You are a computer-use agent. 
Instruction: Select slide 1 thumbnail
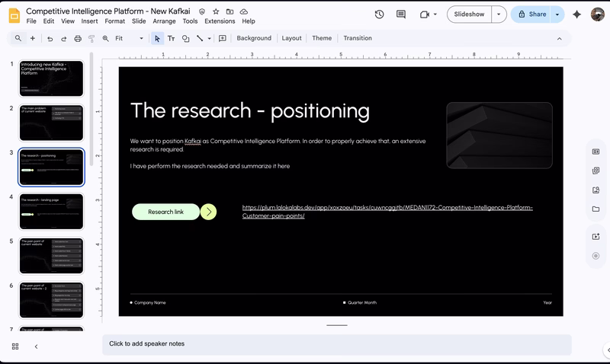[x=51, y=78]
